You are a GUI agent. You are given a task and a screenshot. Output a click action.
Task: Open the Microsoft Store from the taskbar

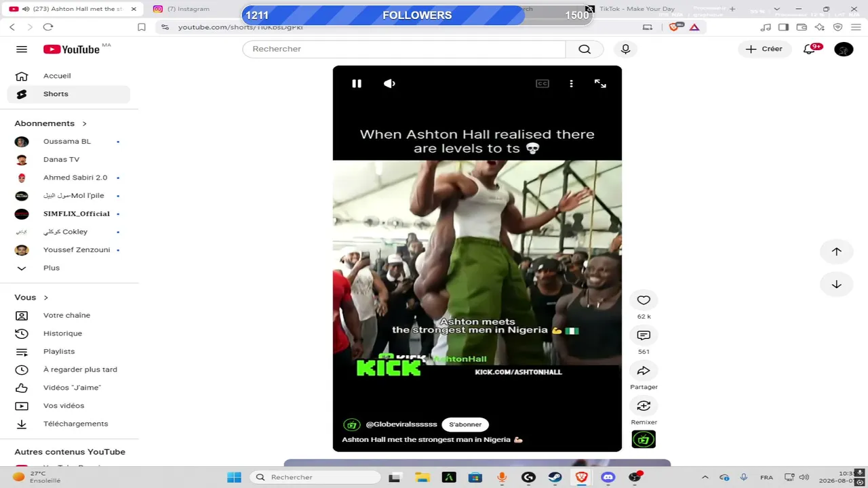475,477
